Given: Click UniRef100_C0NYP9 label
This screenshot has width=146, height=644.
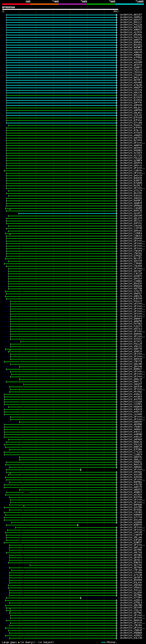Looking at the screenshot, I should [131, 535].
